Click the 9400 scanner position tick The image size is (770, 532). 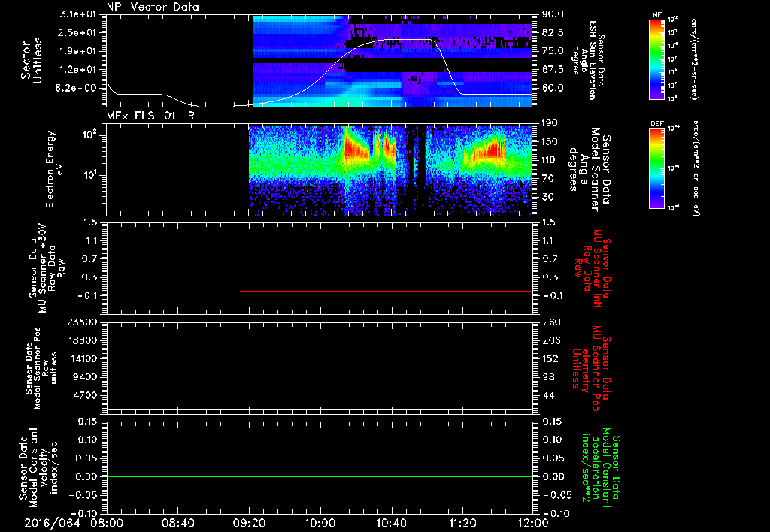pos(84,377)
